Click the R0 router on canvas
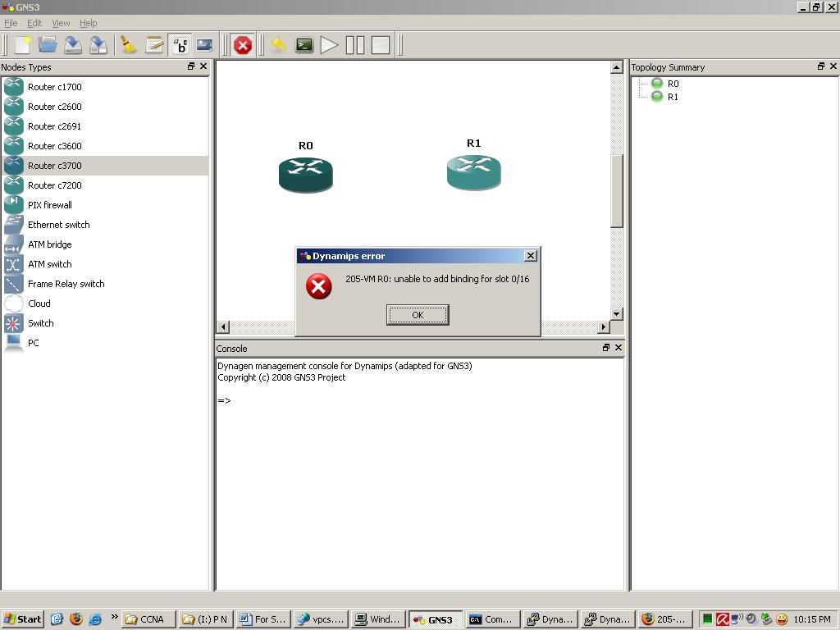 click(306, 175)
